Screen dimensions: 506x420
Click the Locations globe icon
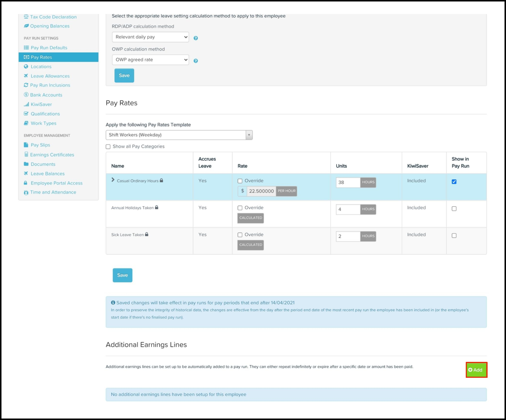point(26,66)
